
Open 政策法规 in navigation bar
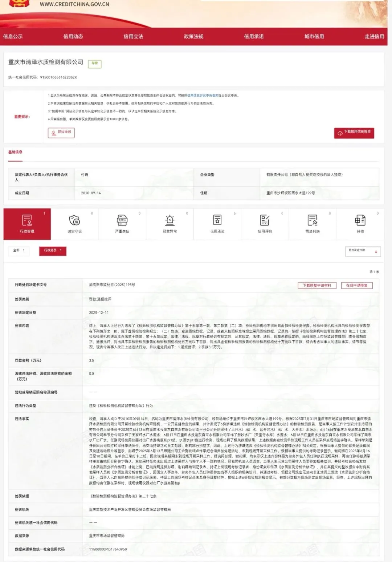click(193, 36)
